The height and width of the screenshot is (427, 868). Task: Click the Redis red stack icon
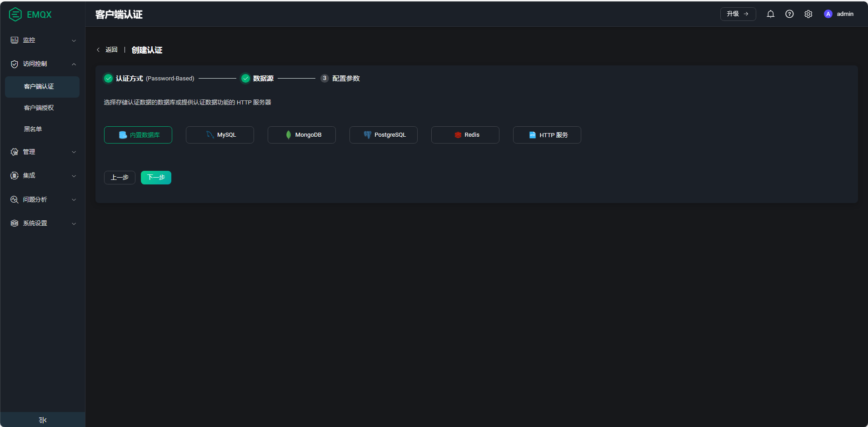pos(458,135)
